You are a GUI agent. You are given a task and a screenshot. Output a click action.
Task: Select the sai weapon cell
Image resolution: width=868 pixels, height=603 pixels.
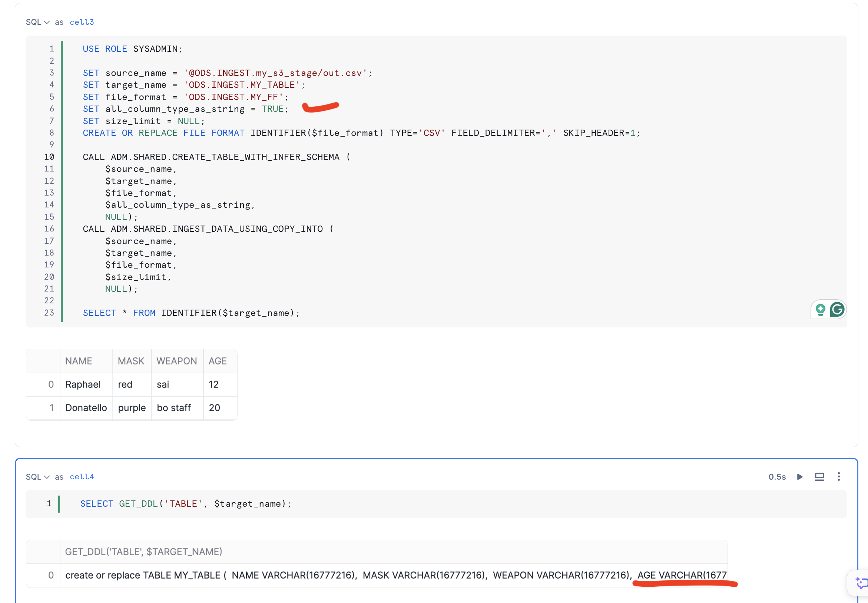[177, 384]
